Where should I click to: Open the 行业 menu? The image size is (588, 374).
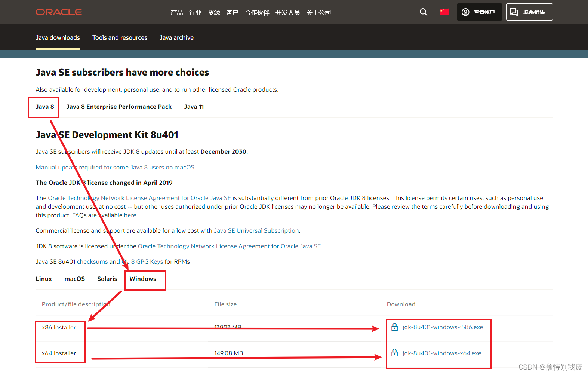pyautogui.click(x=196, y=13)
